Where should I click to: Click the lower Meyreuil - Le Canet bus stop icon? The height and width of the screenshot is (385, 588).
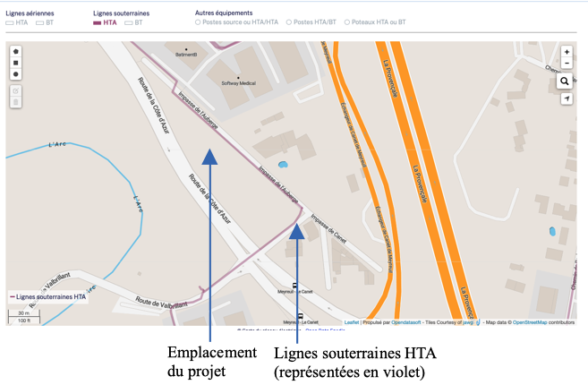point(300,316)
